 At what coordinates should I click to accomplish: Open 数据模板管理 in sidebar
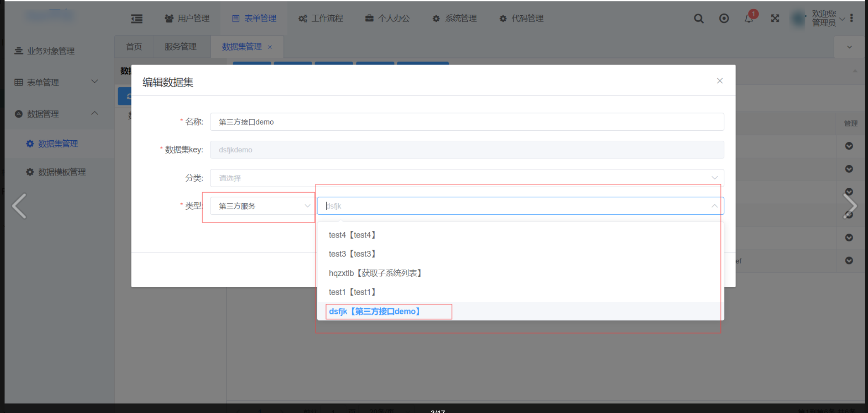pos(62,172)
